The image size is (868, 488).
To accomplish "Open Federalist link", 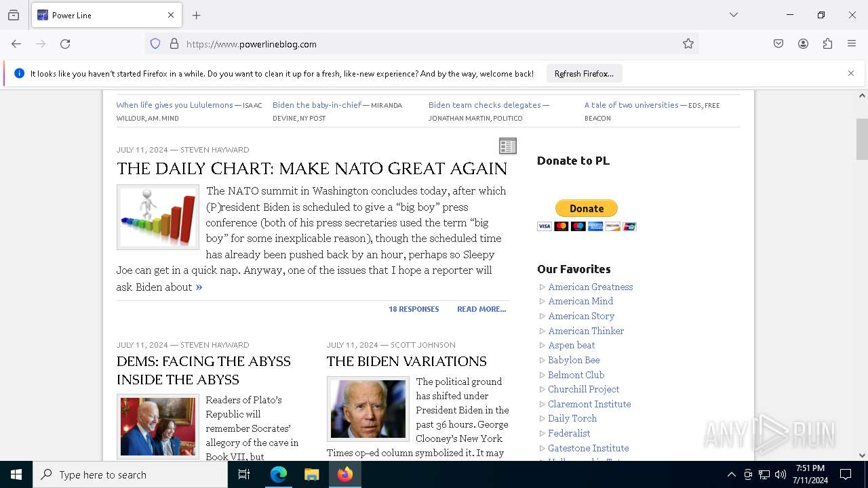I will (x=569, y=433).
